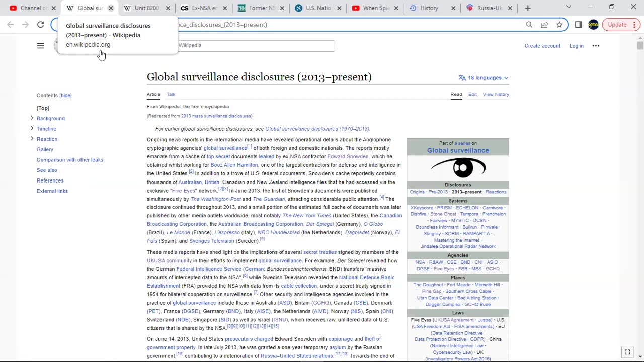Open Wikipedia personal tools ellipsis menu
Screen dimensions: 644x362
[596, 46]
